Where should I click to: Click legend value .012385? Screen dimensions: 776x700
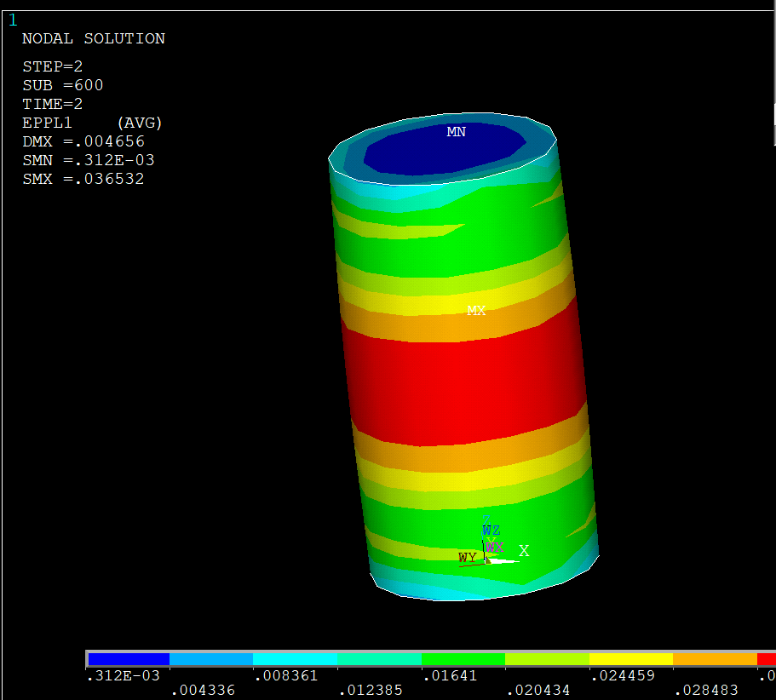pyautogui.click(x=371, y=690)
